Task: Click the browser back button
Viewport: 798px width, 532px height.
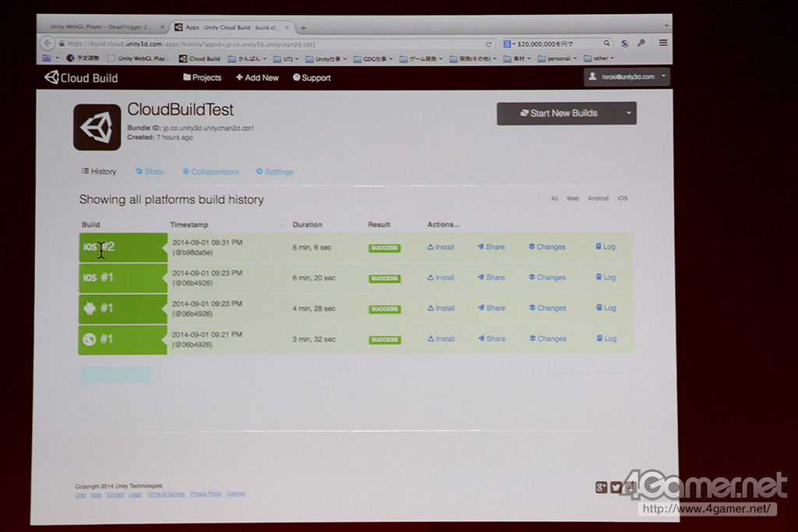Action: [48, 44]
